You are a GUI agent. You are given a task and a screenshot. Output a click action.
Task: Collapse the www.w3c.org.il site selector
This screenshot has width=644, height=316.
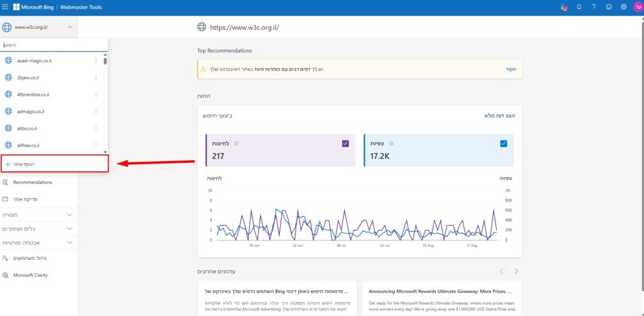(x=69, y=27)
